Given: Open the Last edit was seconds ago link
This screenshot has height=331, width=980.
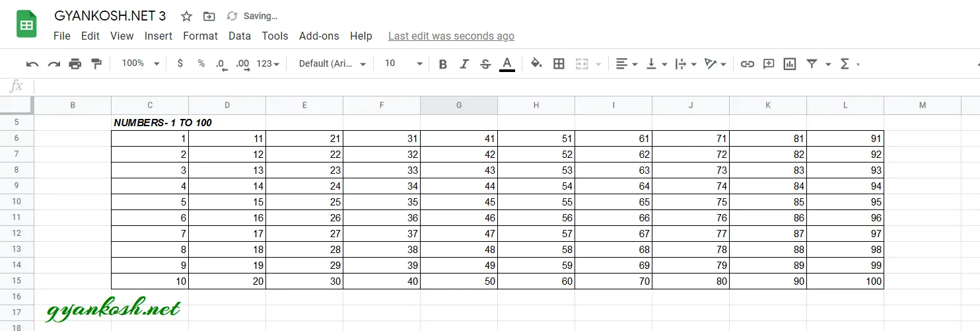Looking at the screenshot, I should [x=451, y=36].
